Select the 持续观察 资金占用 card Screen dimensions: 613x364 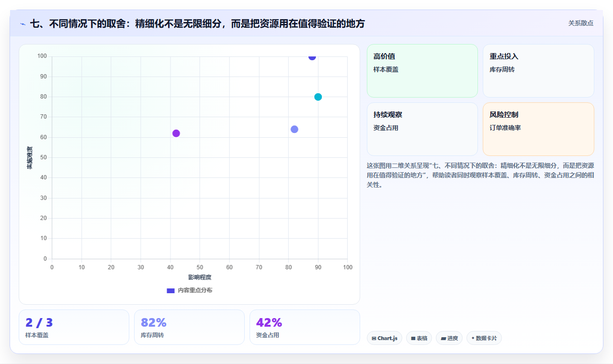[x=422, y=129]
